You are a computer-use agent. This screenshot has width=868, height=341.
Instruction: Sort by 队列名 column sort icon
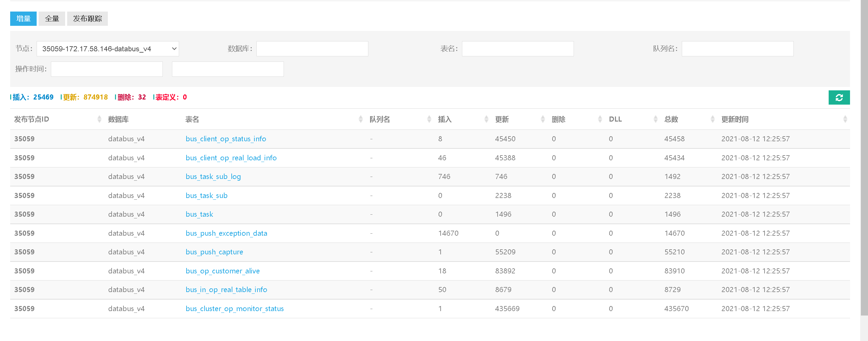pos(429,119)
